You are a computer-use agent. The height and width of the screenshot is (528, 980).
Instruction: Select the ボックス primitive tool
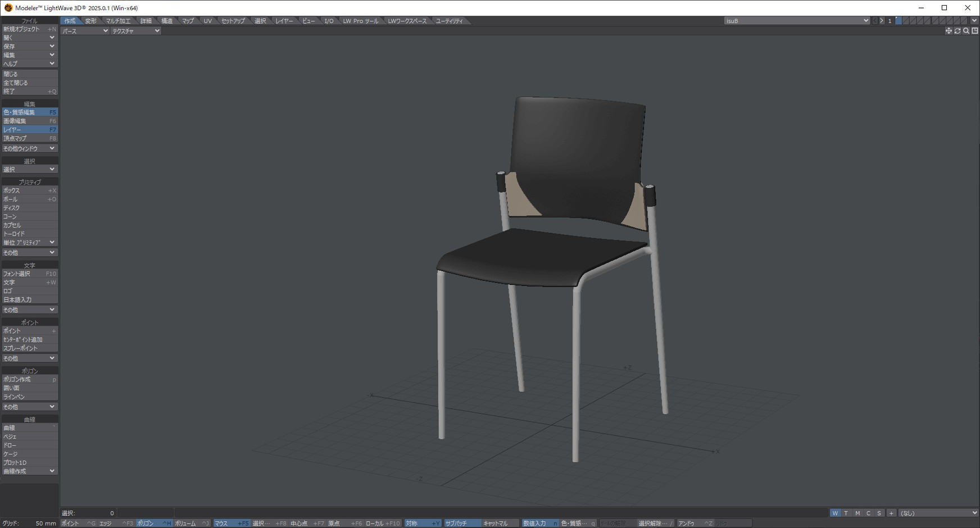click(x=29, y=190)
